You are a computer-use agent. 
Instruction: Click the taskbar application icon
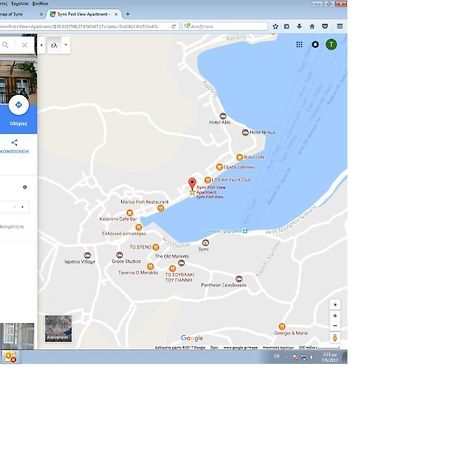click(10, 357)
